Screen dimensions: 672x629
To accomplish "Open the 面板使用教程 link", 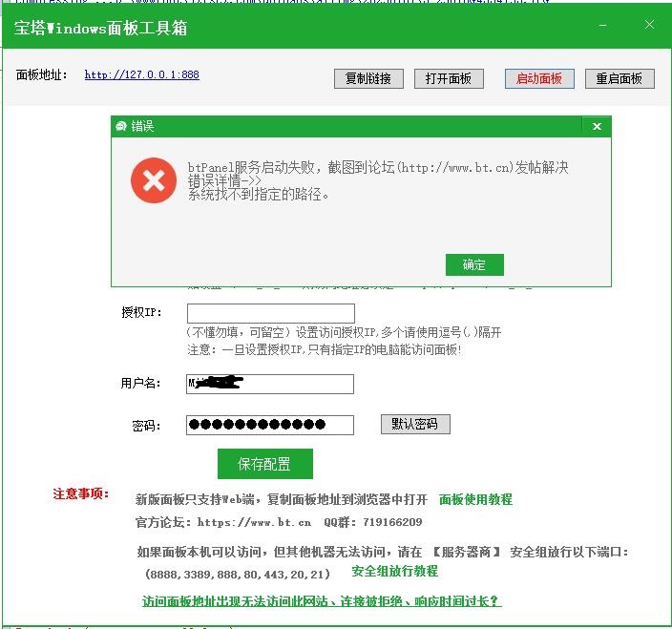I will click(475, 499).
